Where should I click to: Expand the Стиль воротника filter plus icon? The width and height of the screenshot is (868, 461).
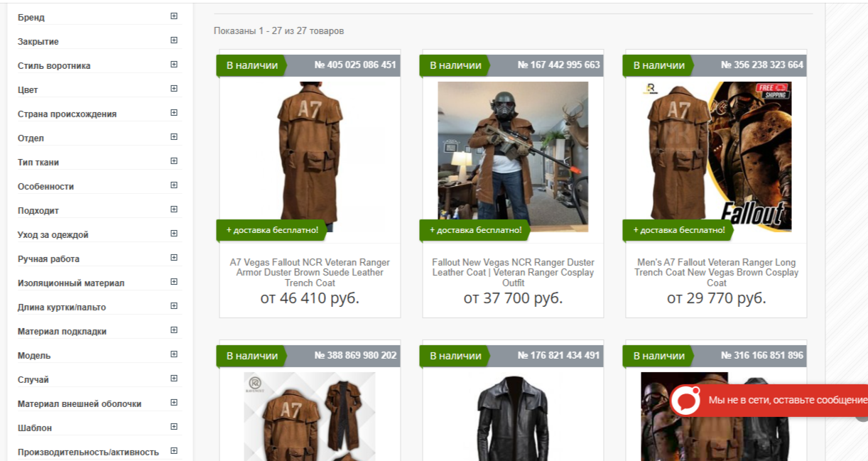tap(174, 64)
